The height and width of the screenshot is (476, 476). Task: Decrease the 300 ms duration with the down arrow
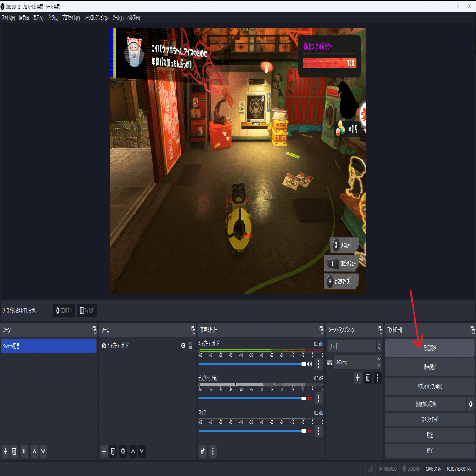[378, 366]
